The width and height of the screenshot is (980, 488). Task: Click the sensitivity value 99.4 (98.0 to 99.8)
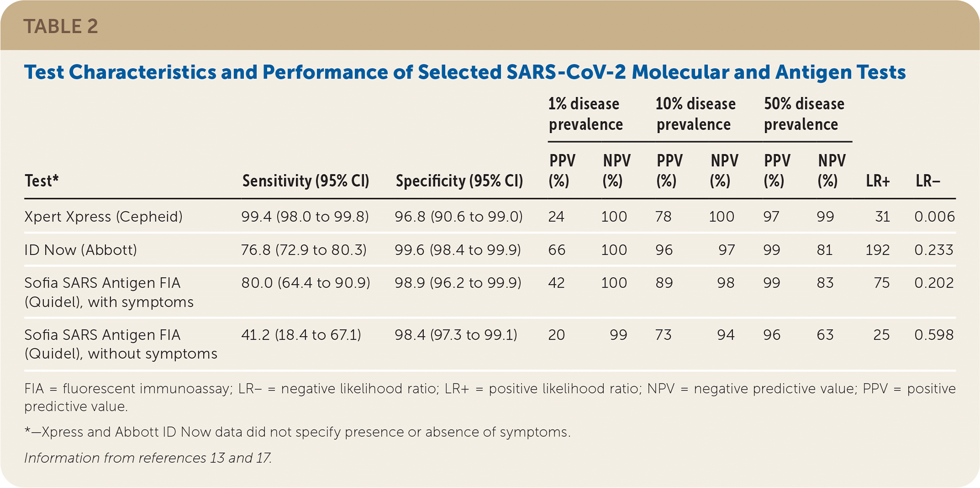[305, 216]
